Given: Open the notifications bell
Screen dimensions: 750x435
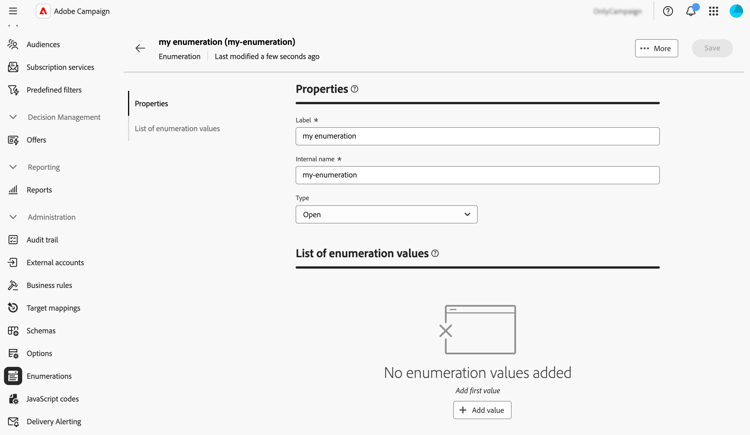Looking at the screenshot, I should [x=691, y=11].
